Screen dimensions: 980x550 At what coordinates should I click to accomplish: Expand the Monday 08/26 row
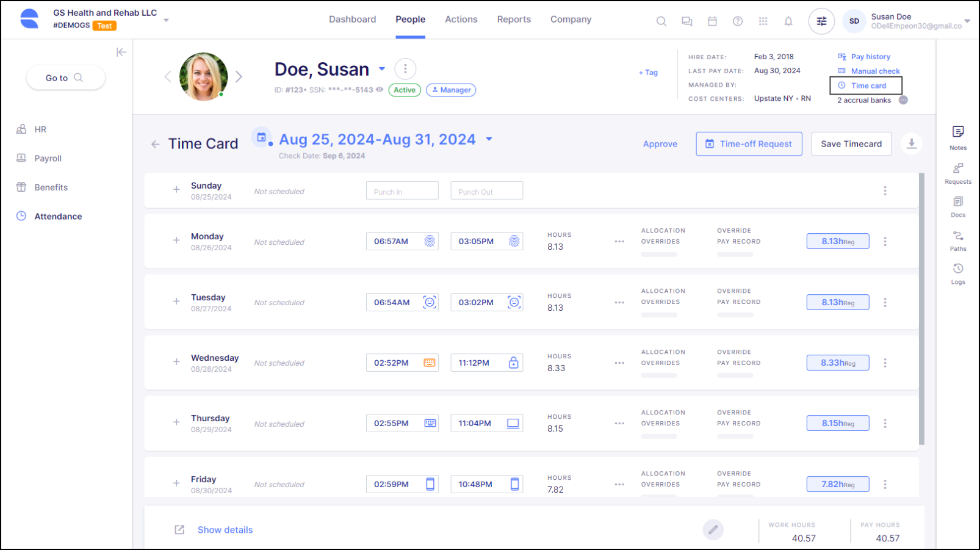coord(176,241)
